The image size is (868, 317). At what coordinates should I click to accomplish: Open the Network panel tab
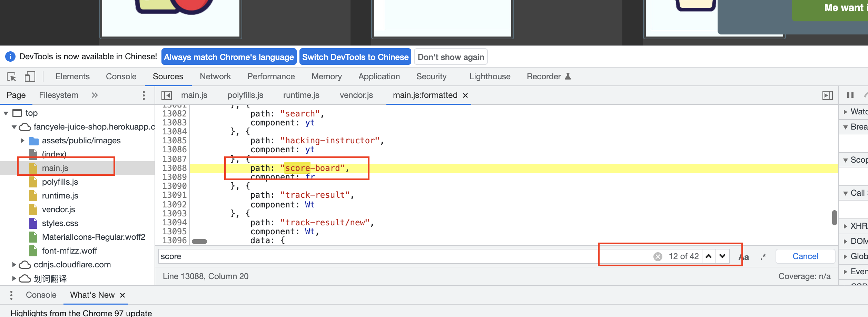[215, 76]
